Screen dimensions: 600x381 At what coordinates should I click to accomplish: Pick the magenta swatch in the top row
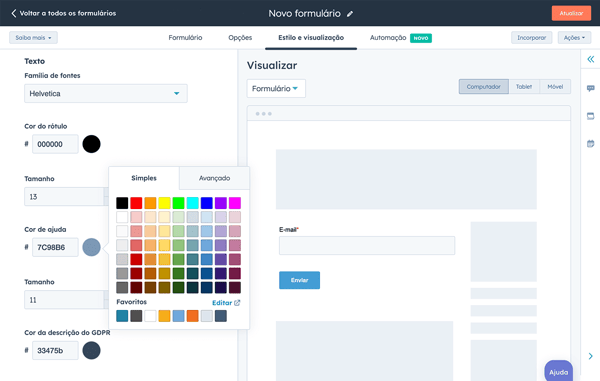click(235, 203)
